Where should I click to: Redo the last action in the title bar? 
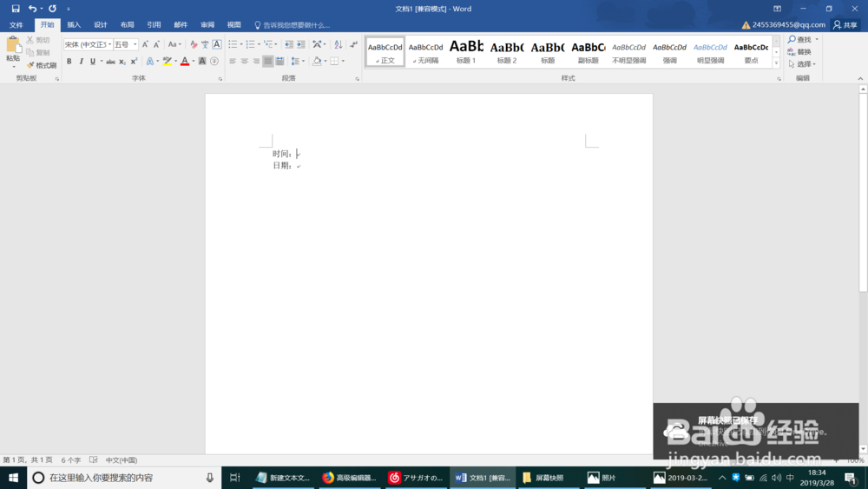point(53,9)
